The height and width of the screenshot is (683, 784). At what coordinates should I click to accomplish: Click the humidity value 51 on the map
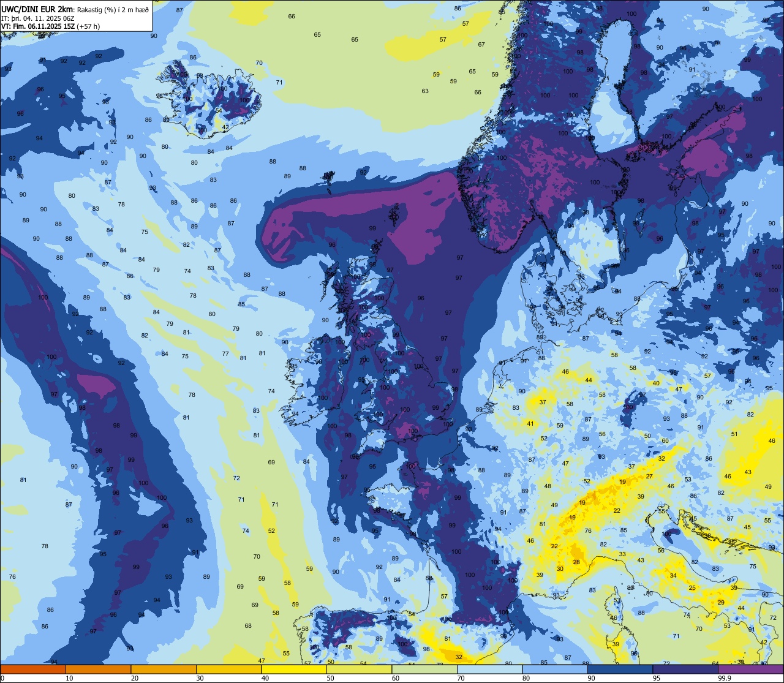pyautogui.click(x=734, y=434)
